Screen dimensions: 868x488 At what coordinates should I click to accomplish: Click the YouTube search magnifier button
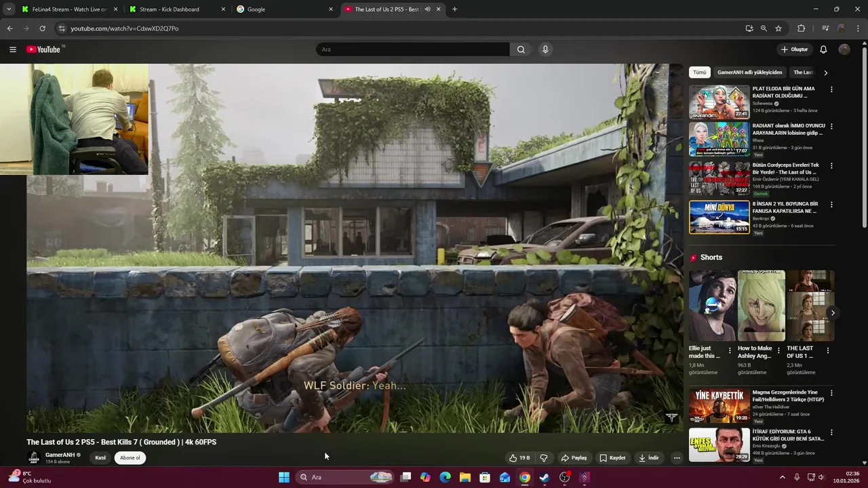click(521, 49)
